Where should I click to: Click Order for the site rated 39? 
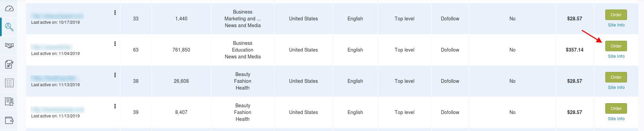(x=616, y=109)
